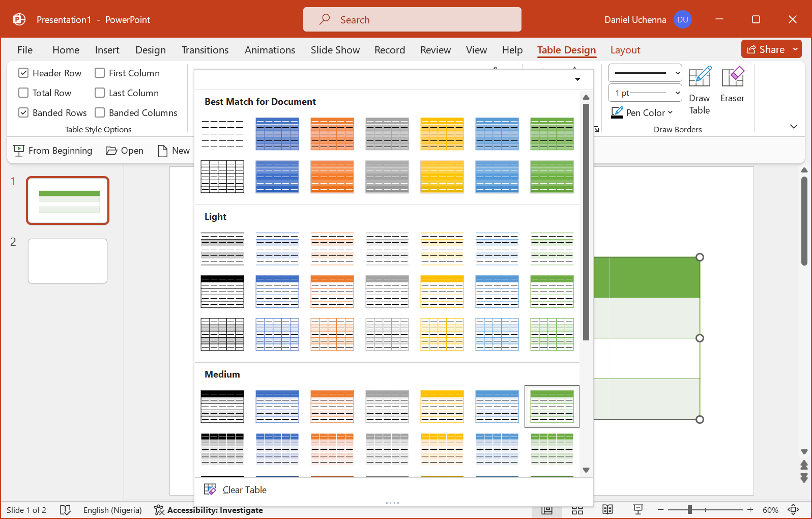This screenshot has height=519, width=812.
Task: Switch to the Transitions tab
Action: coord(205,50)
